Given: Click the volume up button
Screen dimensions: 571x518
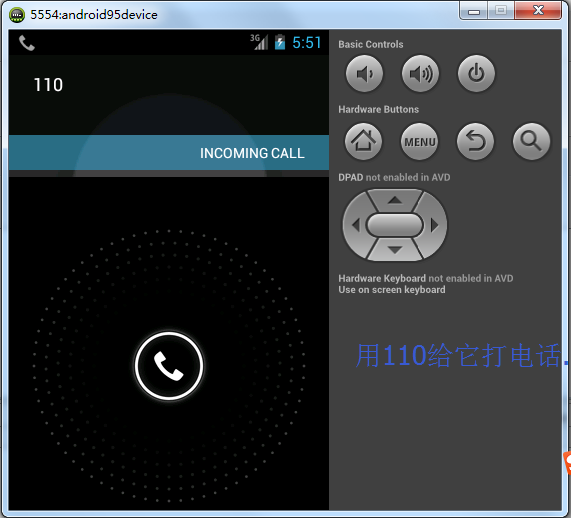Looking at the screenshot, I should pos(421,74).
